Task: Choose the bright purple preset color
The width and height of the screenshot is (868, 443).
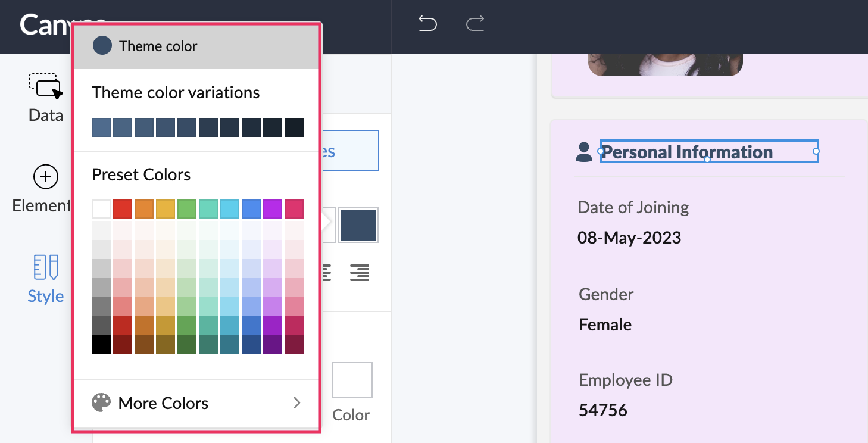Action: [x=273, y=209]
